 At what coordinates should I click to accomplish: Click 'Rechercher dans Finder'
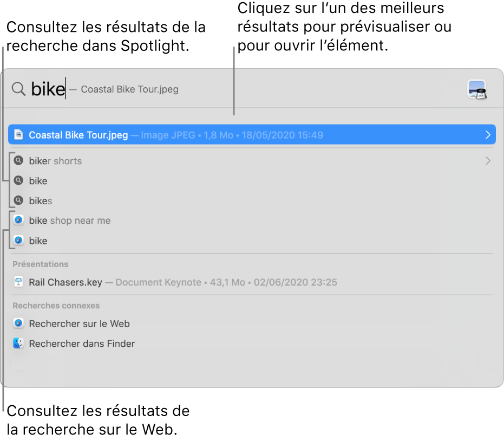pos(82,343)
